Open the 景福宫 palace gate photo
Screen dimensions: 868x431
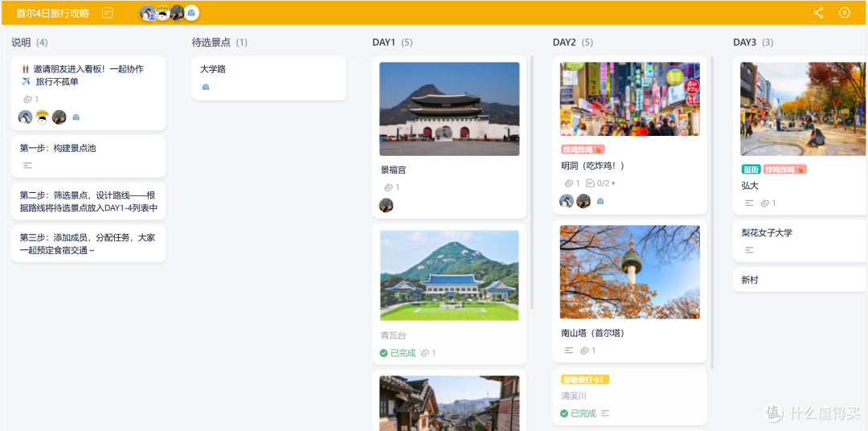(449, 109)
